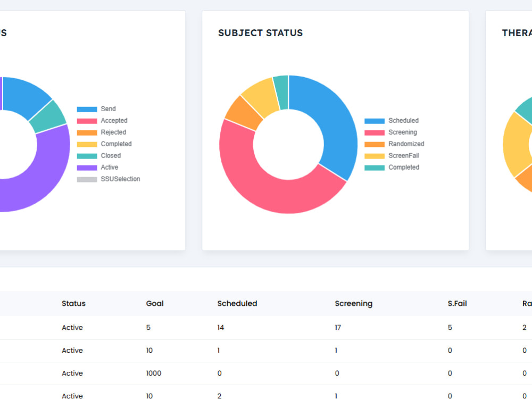This screenshot has height=399, width=532.
Task: Click the purple Active legend swatch
Action: [x=87, y=168]
